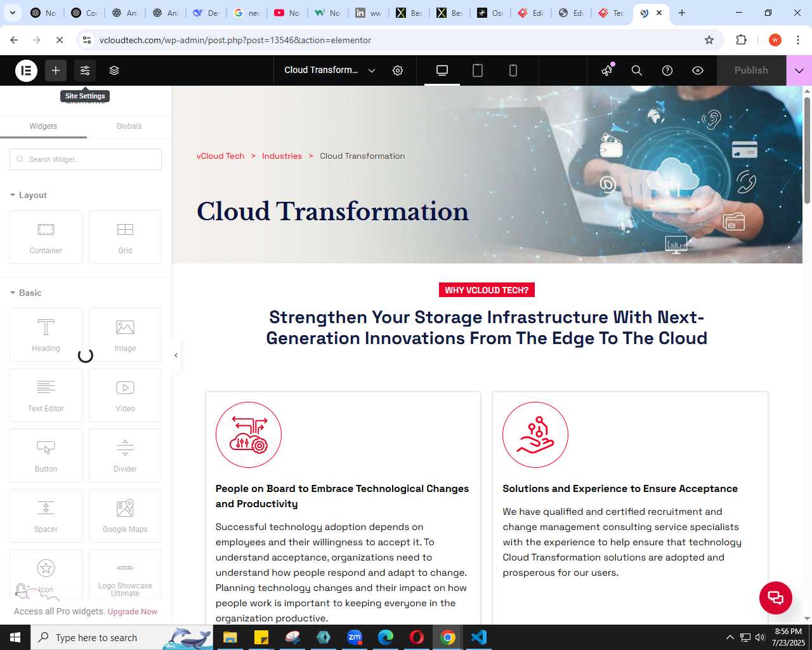This screenshot has width=812, height=650.
Task: Click the WHY VCLOUD TECH? badge
Action: [x=487, y=290]
